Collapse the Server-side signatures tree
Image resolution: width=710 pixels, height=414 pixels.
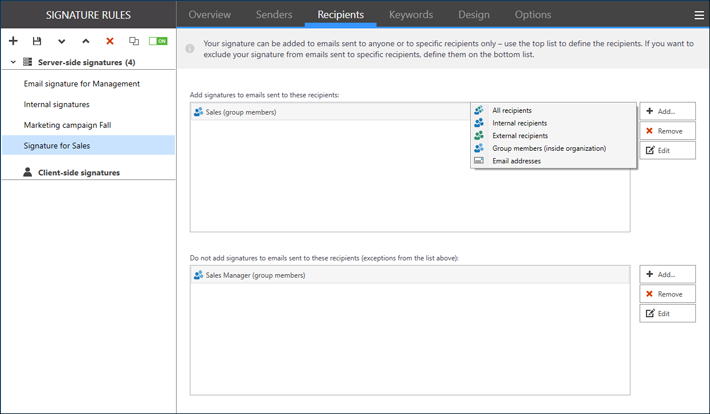click(x=13, y=62)
